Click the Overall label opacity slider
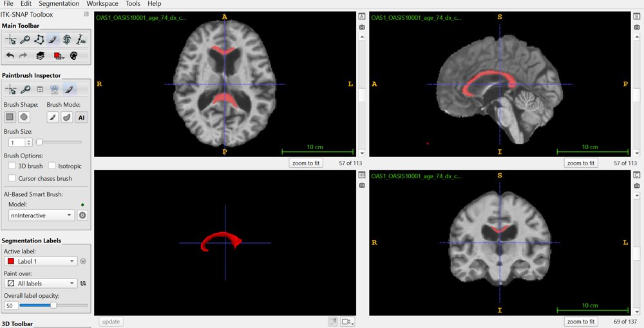Screen dimensions: 644x328 point(53,305)
